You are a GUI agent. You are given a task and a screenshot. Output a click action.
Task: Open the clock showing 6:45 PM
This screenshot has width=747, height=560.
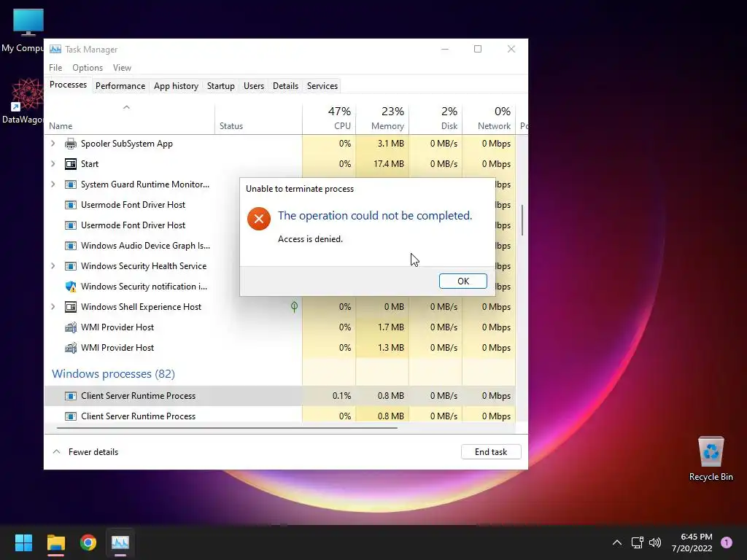(692, 542)
